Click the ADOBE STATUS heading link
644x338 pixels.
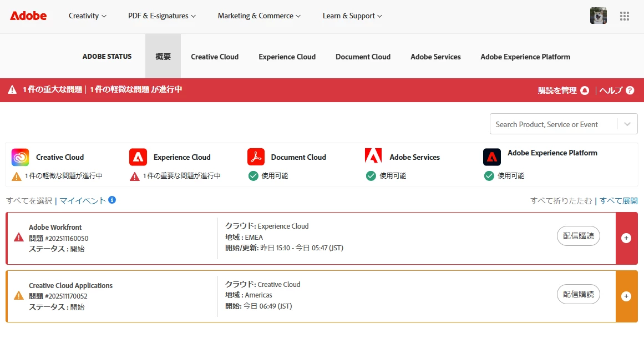[107, 57]
